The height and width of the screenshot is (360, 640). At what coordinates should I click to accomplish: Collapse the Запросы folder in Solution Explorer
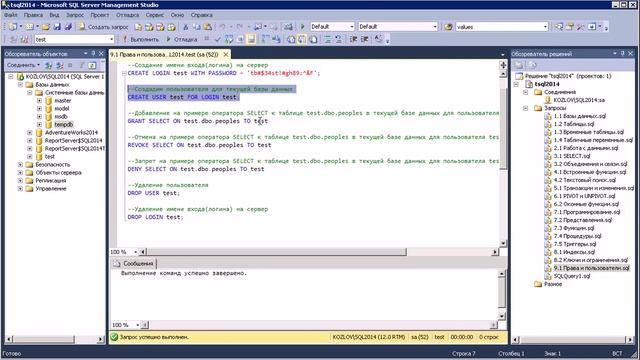(x=526, y=108)
